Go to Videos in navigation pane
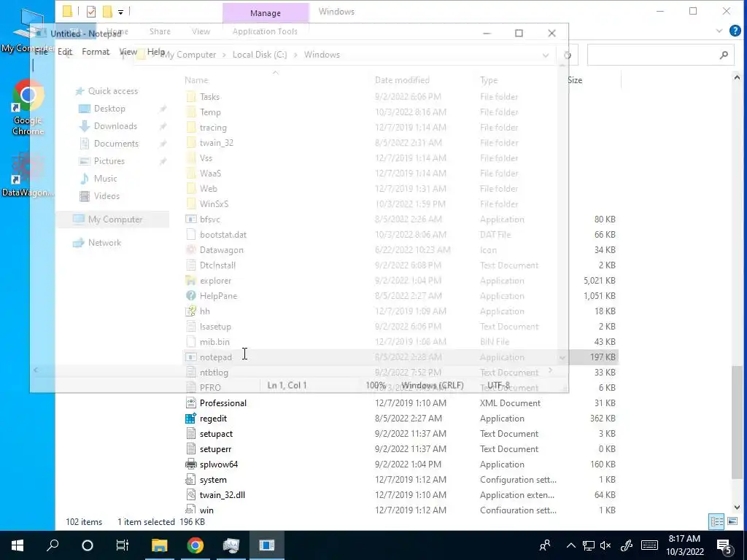 [x=107, y=196]
